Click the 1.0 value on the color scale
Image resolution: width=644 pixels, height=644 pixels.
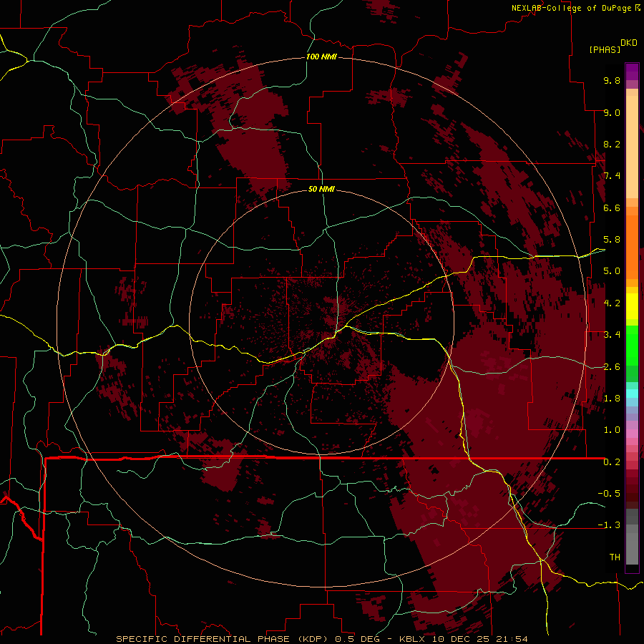point(612,430)
